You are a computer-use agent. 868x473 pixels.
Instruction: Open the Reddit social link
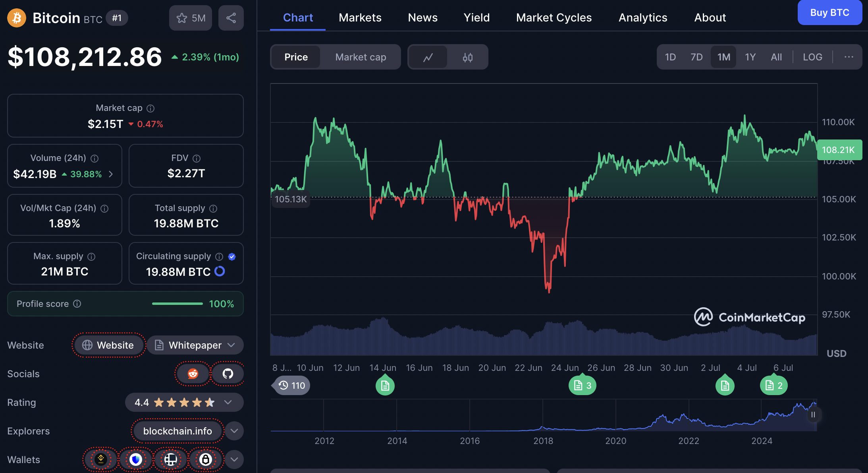pos(193,374)
